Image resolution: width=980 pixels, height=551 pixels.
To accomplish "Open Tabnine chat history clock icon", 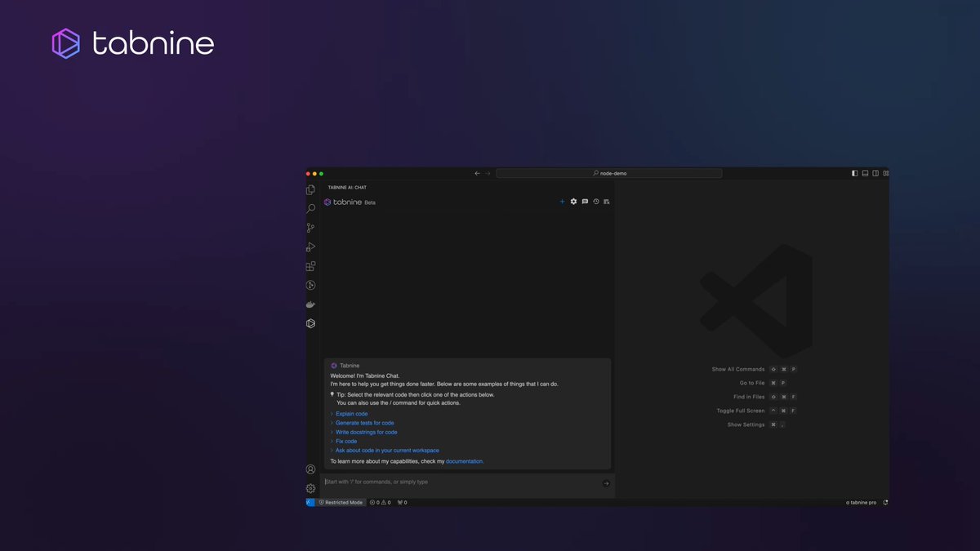I will tap(596, 202).
